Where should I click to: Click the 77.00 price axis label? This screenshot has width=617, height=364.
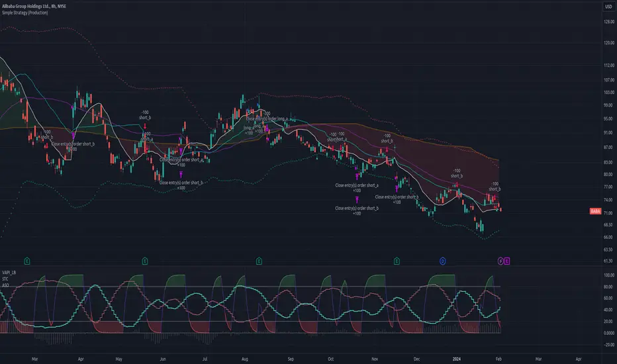coord(609,187)
